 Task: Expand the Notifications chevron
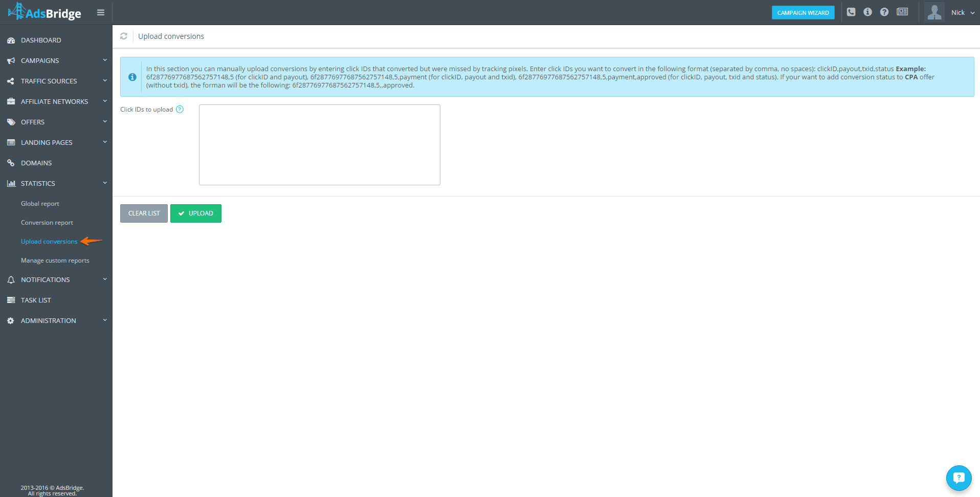[x=105, y=279]
